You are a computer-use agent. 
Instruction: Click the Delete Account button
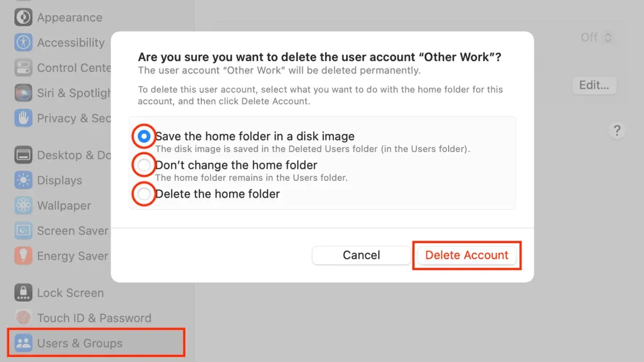pos(466,255)
